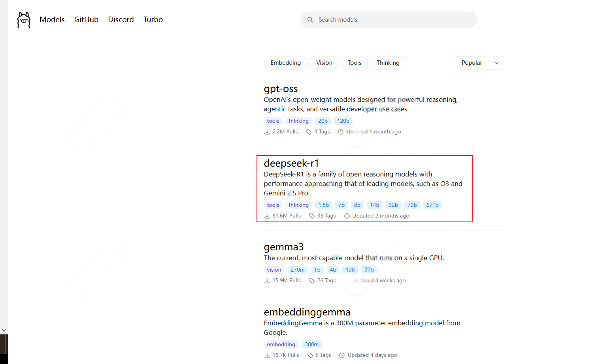Filter models by Thinking

pyautogui.click(x=388, y=63)
